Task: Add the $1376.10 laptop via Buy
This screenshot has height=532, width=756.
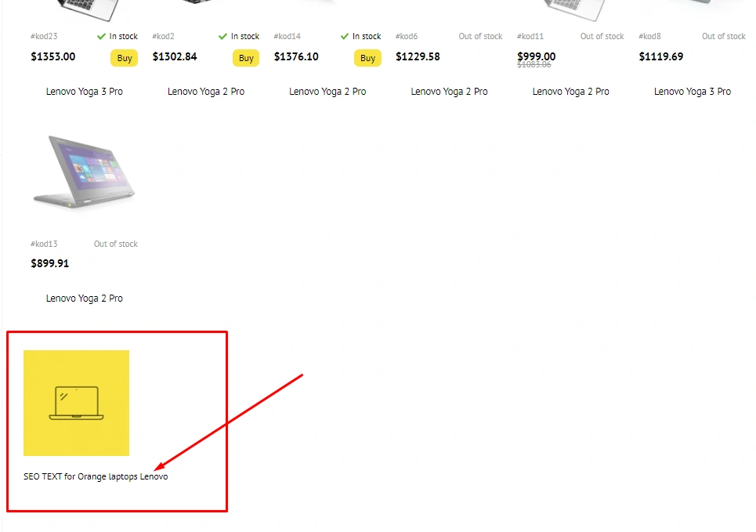Action: click(x=367, y=58)
